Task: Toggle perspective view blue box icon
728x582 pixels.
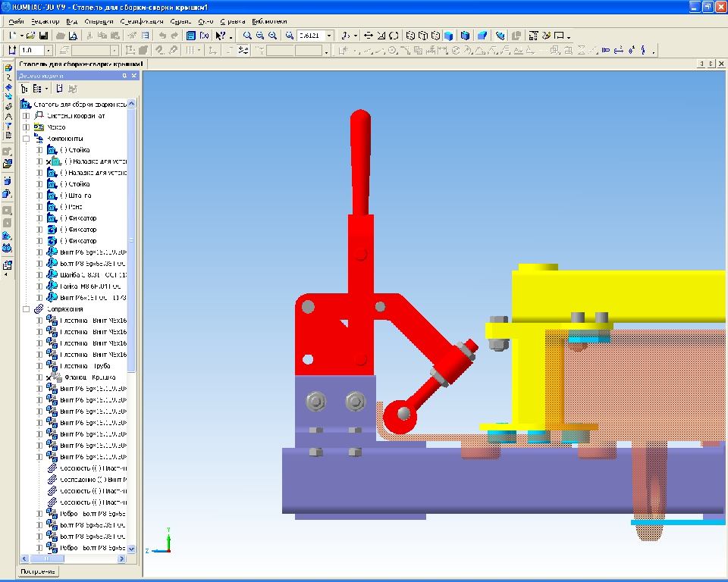Action: (x=482, y=36)
